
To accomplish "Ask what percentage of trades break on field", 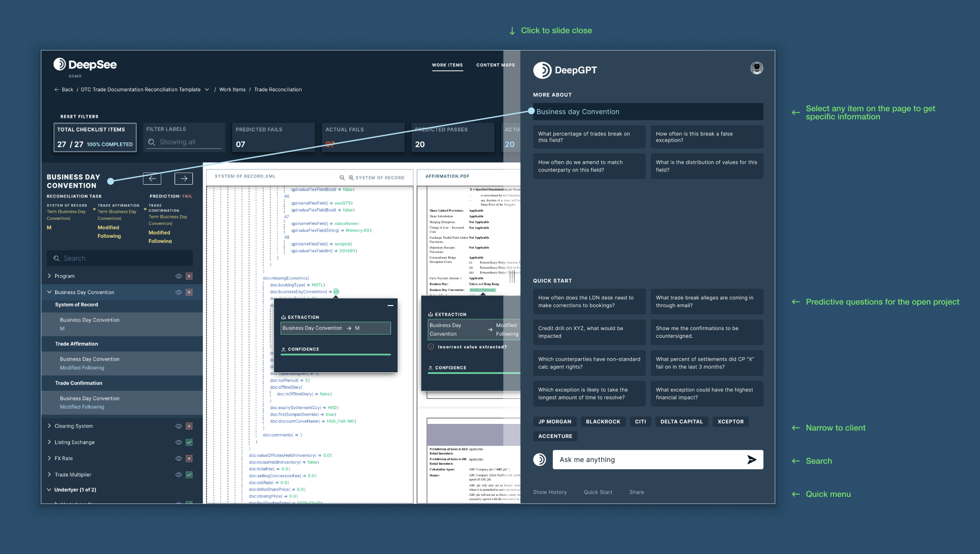I will (x=589, y=137).
